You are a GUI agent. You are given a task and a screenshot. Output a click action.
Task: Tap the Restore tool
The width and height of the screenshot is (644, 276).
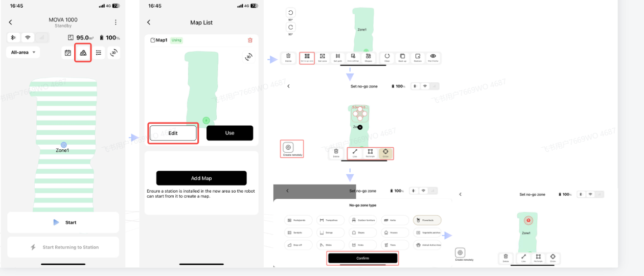tap(418, 57)
